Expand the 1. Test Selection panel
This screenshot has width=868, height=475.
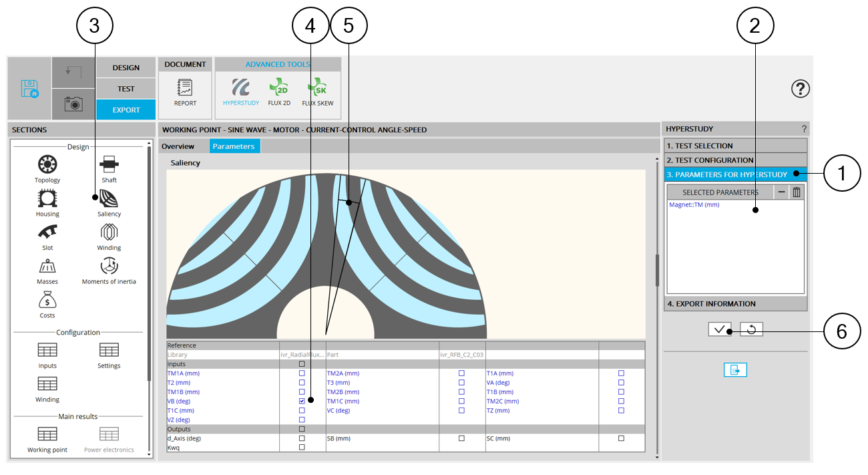(x=734, y=146)
